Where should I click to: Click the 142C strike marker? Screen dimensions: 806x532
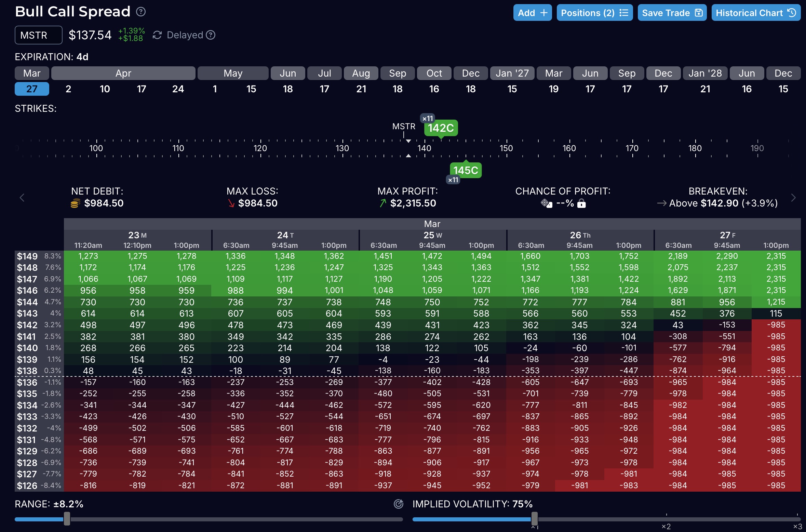tap(441, 128)
